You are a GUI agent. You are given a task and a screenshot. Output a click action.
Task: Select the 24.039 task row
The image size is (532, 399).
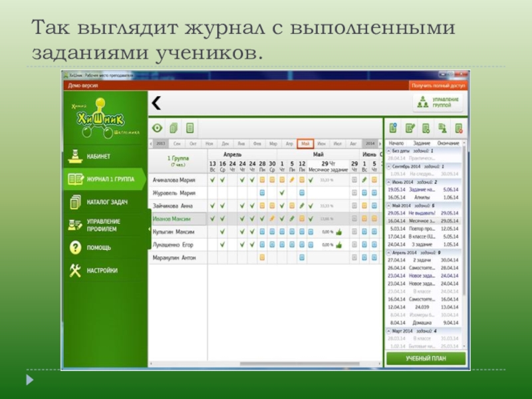[x=424, y=307]
